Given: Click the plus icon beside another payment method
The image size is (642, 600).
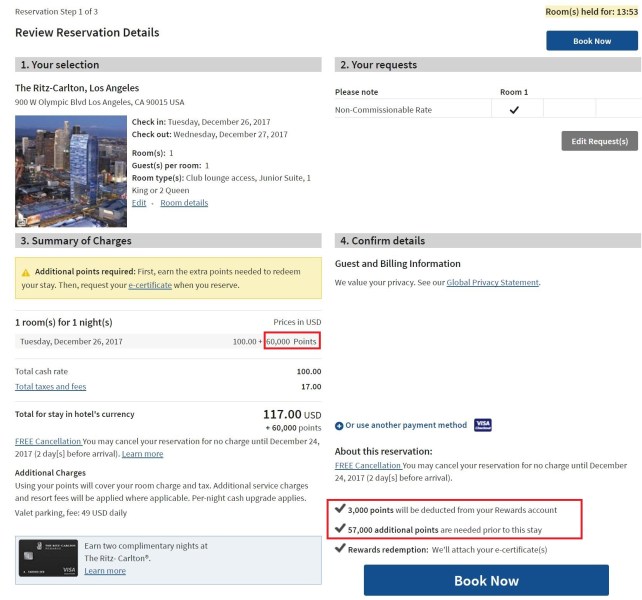Looking at the screenshot, I should 339,426.
